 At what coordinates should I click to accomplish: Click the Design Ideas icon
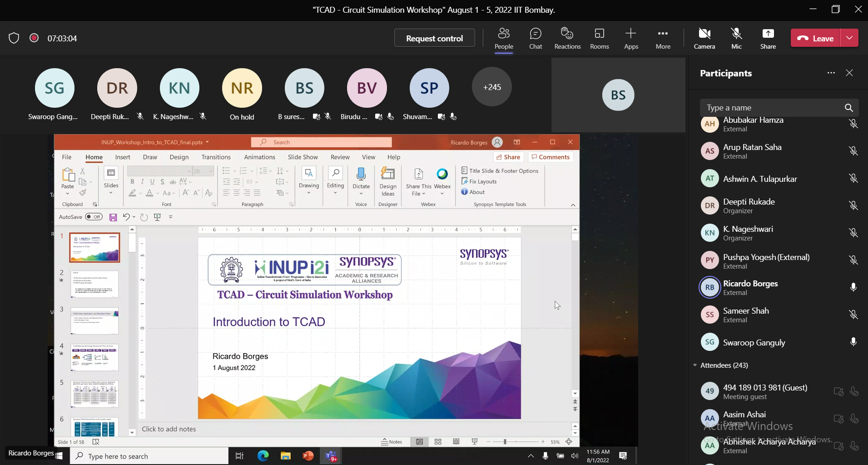point(388,174)
